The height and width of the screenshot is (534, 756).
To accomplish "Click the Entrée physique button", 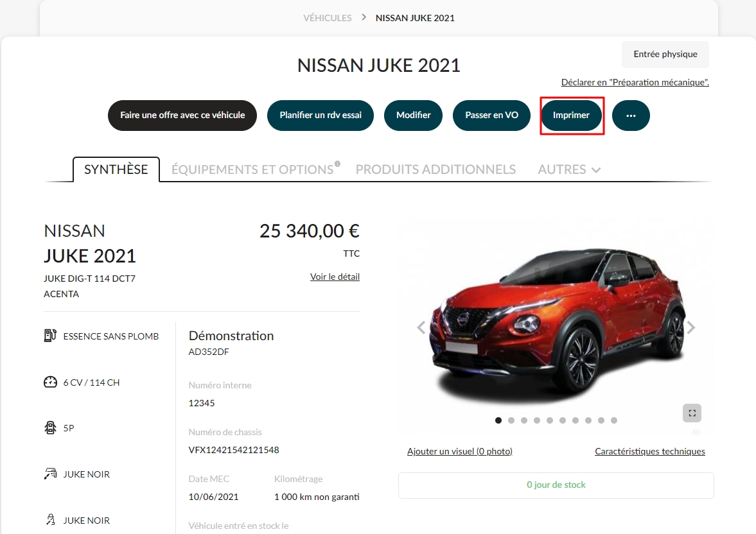I will [x=665, y=55].
